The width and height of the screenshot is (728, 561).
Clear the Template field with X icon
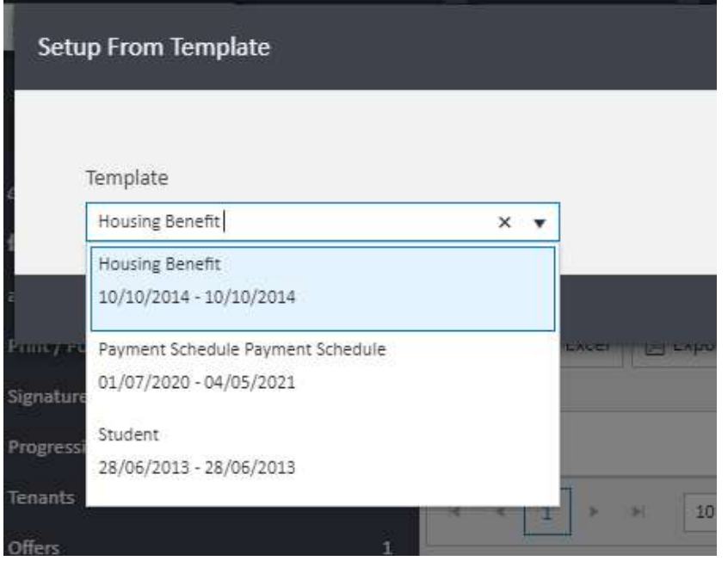(x=506, y=222)
